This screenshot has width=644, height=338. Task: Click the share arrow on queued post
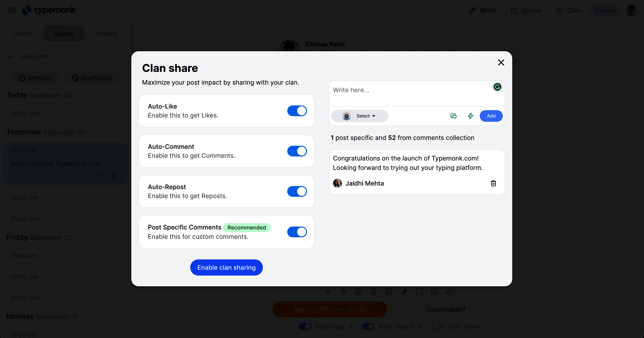pyautogui.click(x=114, y=175)
